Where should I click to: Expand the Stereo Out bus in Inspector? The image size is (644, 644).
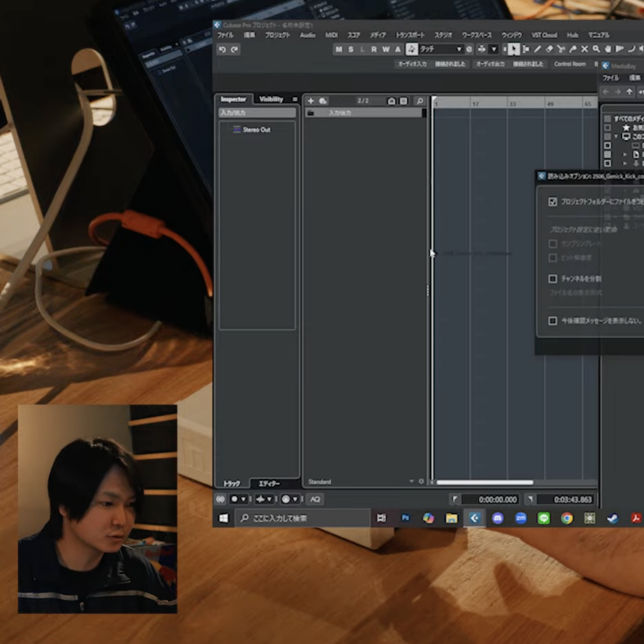click(256, 130)
